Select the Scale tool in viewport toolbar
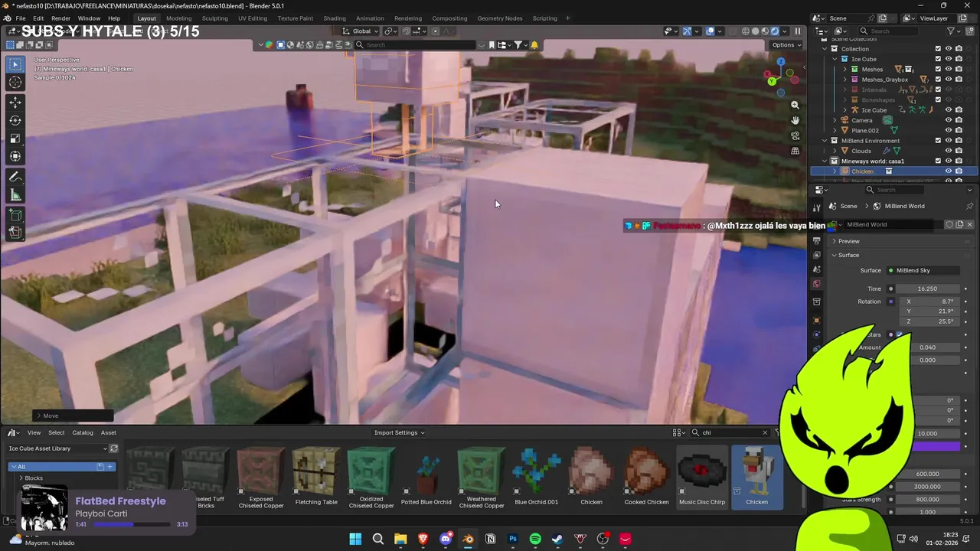Screen dimensions: 980x551 [x=15, y=139]
